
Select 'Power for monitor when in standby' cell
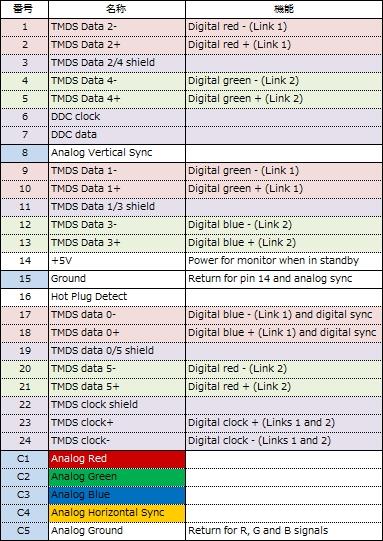tap(284, 261)
